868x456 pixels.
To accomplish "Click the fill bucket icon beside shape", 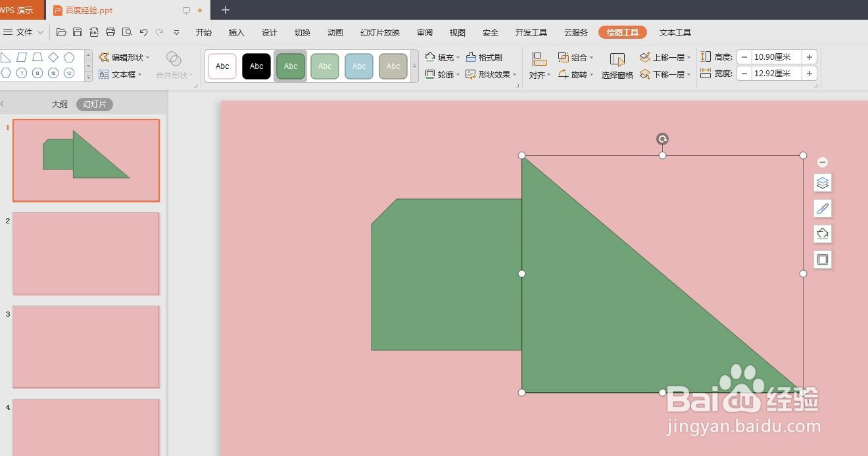I will 823,234.
